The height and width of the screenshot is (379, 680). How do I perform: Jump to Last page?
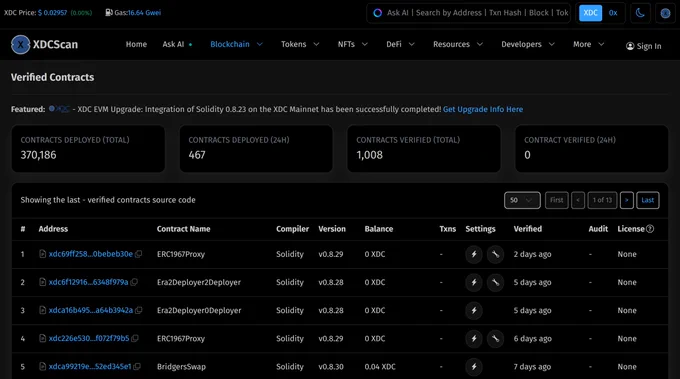click(x=647, y=200)
